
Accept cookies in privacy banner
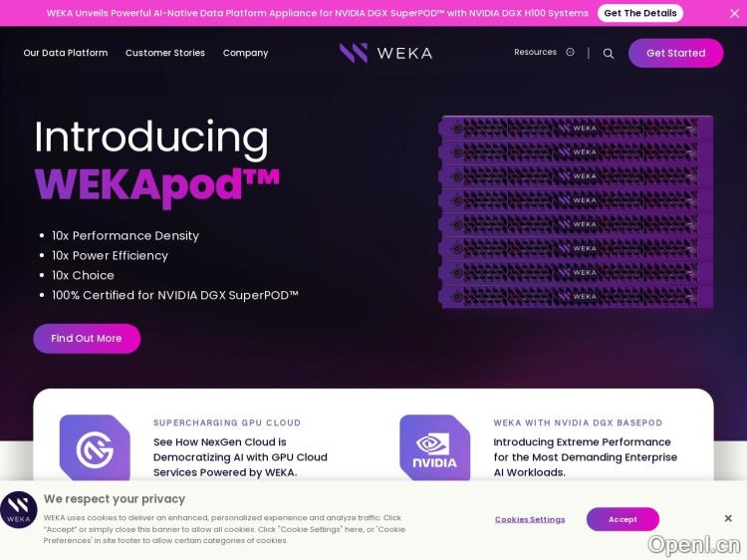point(622,519)
